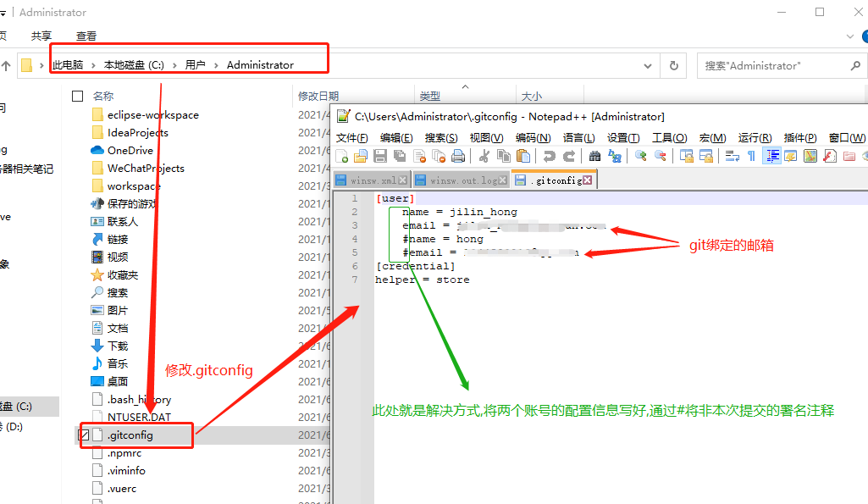The image size is (868, 504).
Task: Open the 查看 ribbon tab in Explorer
Action: click(x=86, y=36)
